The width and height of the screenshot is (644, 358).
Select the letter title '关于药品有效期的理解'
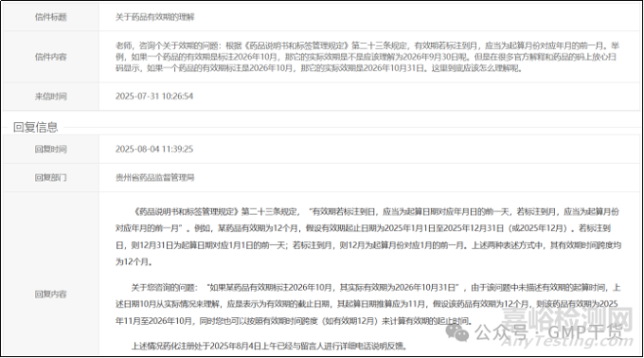tap(154, 17)
